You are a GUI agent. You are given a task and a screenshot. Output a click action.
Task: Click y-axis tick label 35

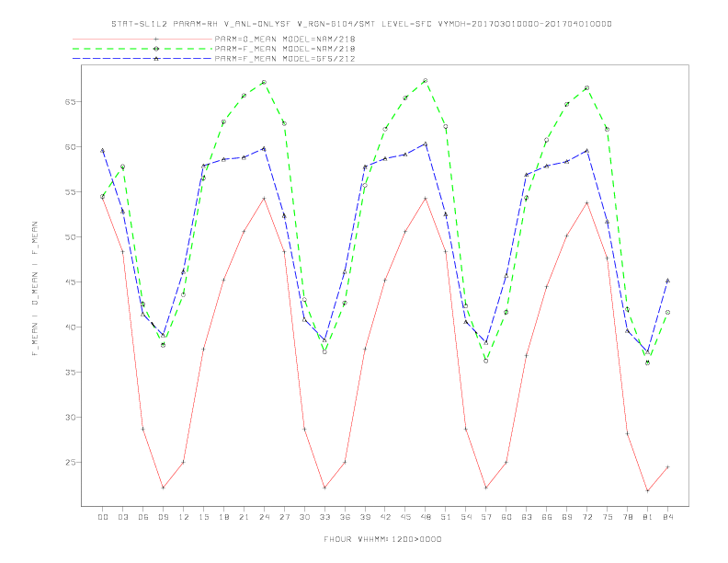pos(71,372)
